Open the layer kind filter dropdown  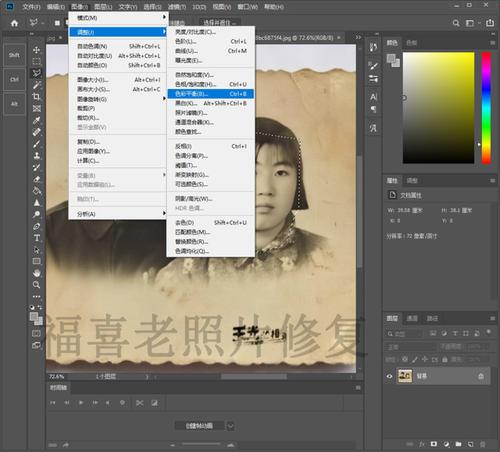click(x=405, y=333)
